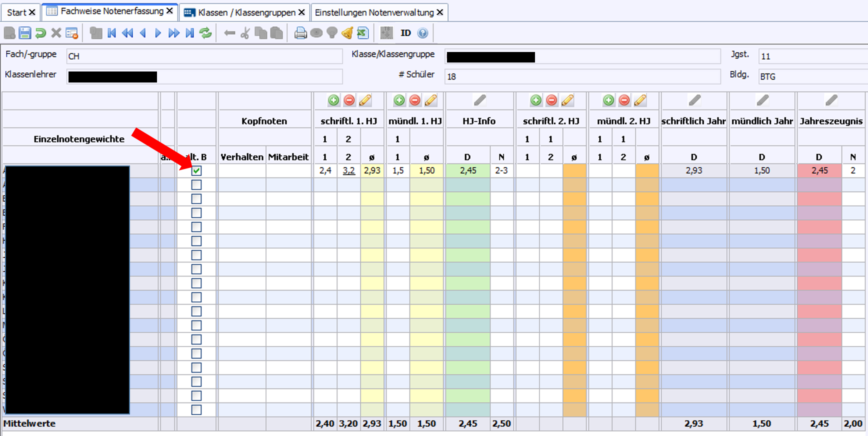
Task: Click the green Undo arrow icon
Action: click(40, 33)
